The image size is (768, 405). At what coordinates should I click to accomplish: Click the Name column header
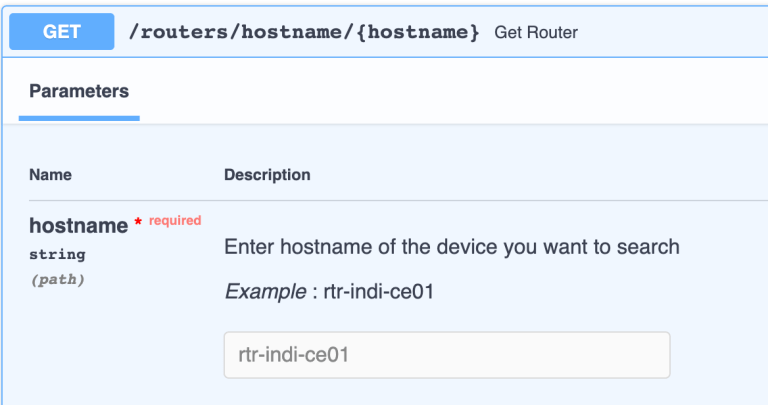50,175
